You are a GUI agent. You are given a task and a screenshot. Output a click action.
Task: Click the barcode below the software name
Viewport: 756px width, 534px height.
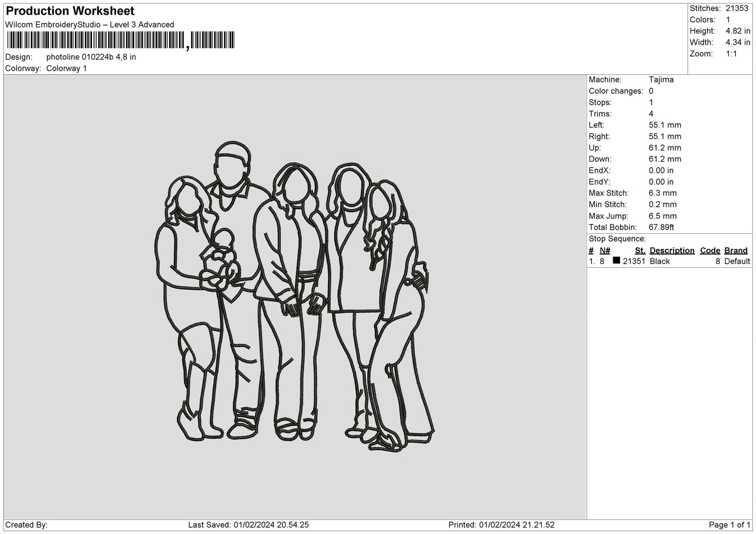click(120, 40)
